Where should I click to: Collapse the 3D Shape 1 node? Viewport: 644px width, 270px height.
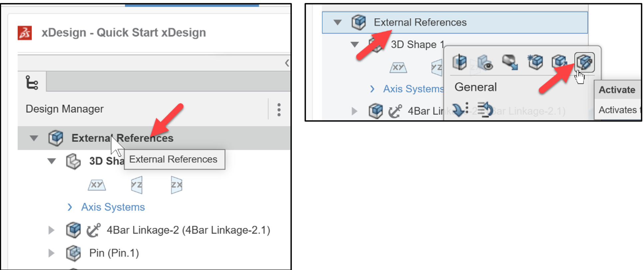51,161
